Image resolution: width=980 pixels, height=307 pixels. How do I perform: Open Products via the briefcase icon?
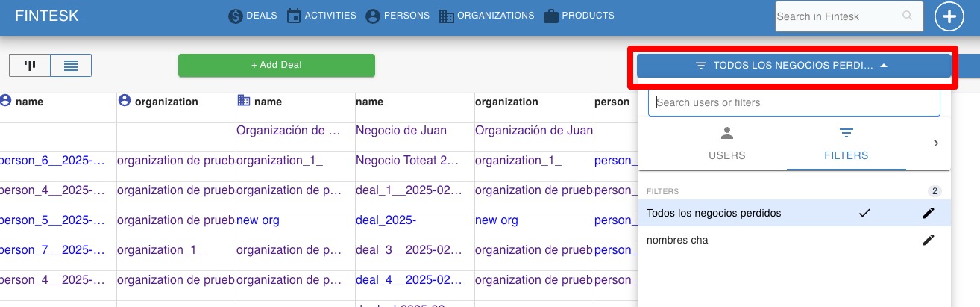coord(551,16)
